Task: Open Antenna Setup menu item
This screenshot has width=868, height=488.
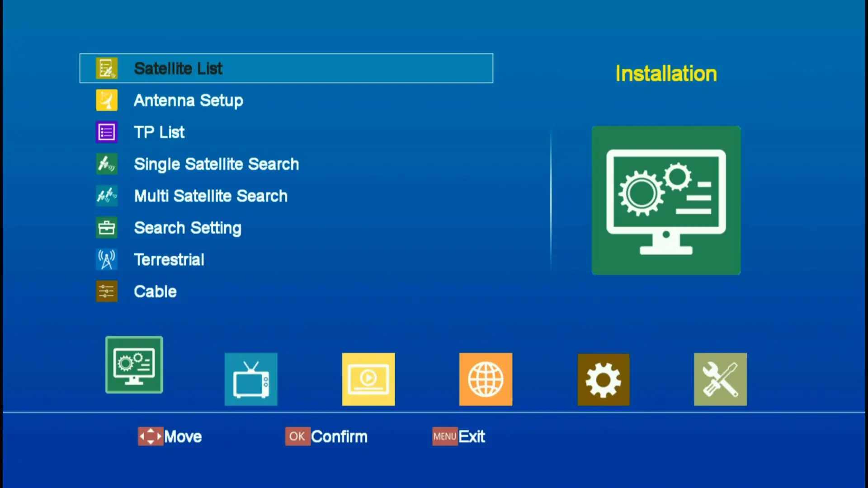Action: pyautogui.click(x=188, y=100)
